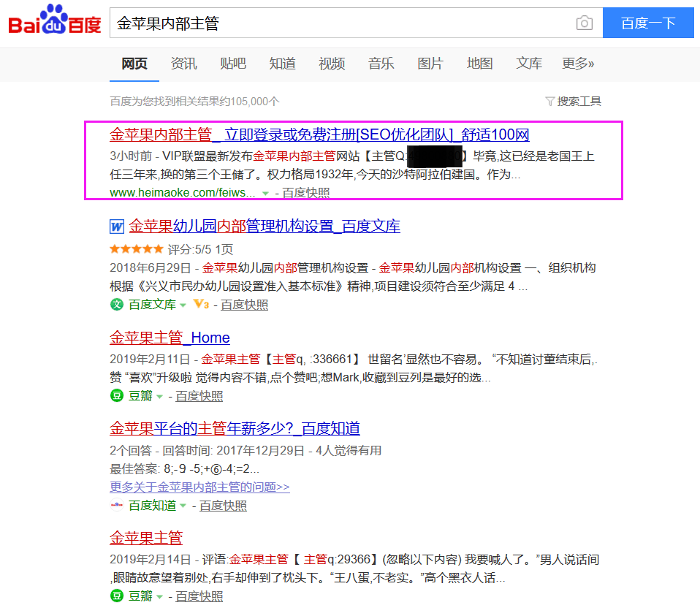Switch to the 图片 tab
Image resolution: width=700 pixels, height=616 pixels.
tap(430, 64)
